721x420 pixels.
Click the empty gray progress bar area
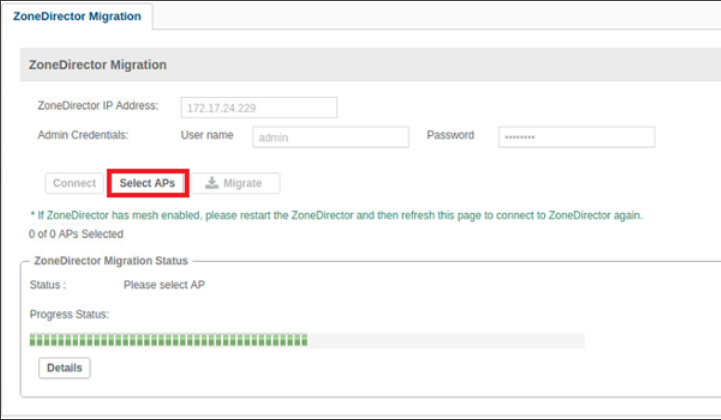445,341
